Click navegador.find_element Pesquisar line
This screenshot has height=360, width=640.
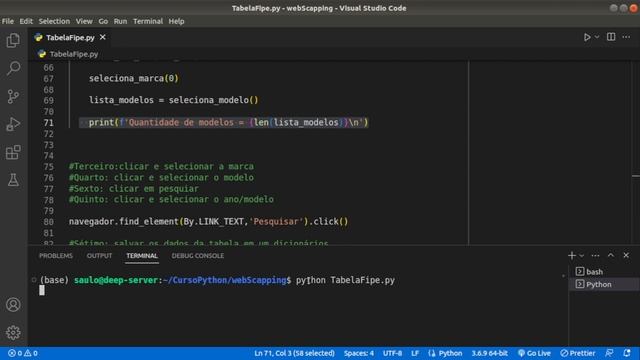point(208,222)
